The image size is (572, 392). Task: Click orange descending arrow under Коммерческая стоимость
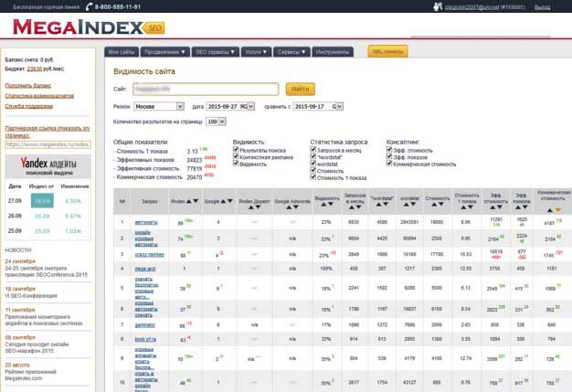tap(557, 210)
